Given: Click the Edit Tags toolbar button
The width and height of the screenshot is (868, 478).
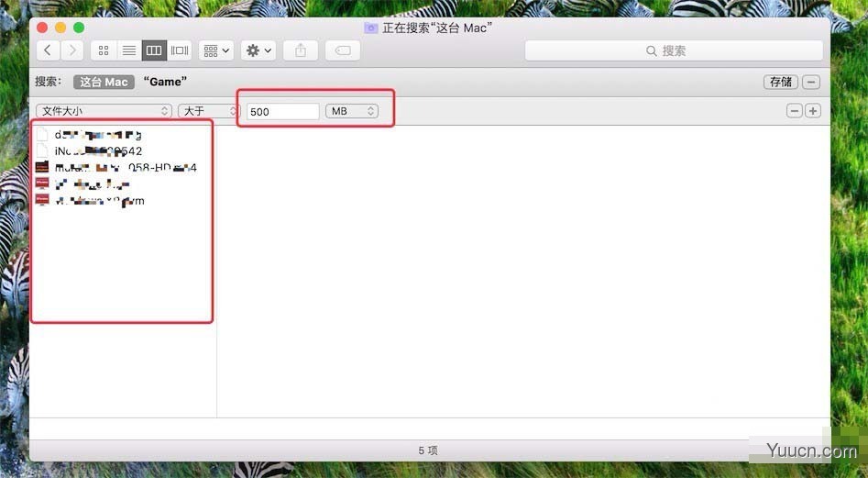Looking at the screenshot, I should pos(343,50).
